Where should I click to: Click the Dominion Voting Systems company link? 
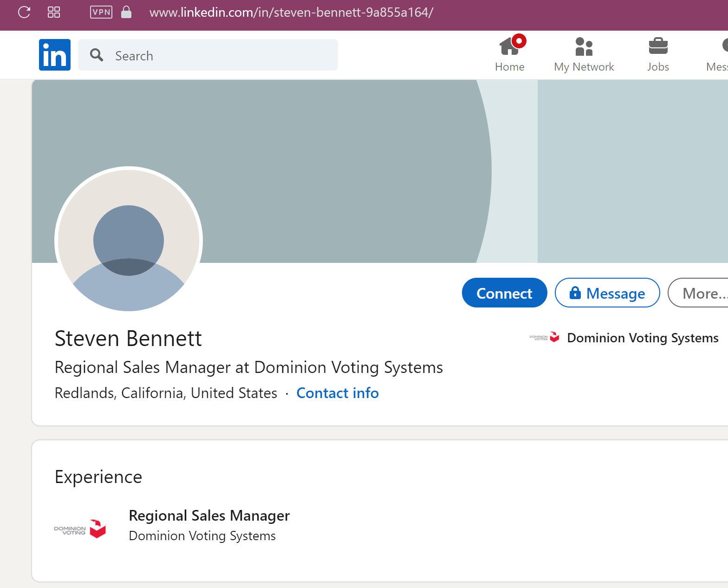642,338
